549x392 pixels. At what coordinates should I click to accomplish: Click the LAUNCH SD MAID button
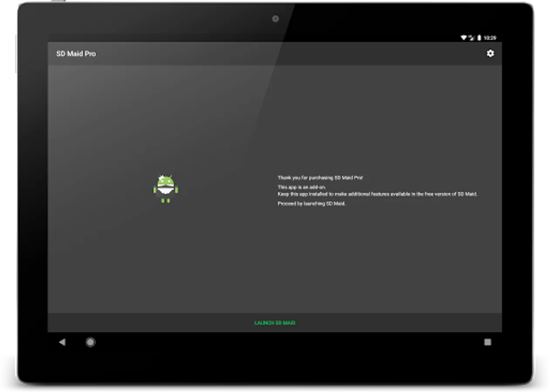275,323
